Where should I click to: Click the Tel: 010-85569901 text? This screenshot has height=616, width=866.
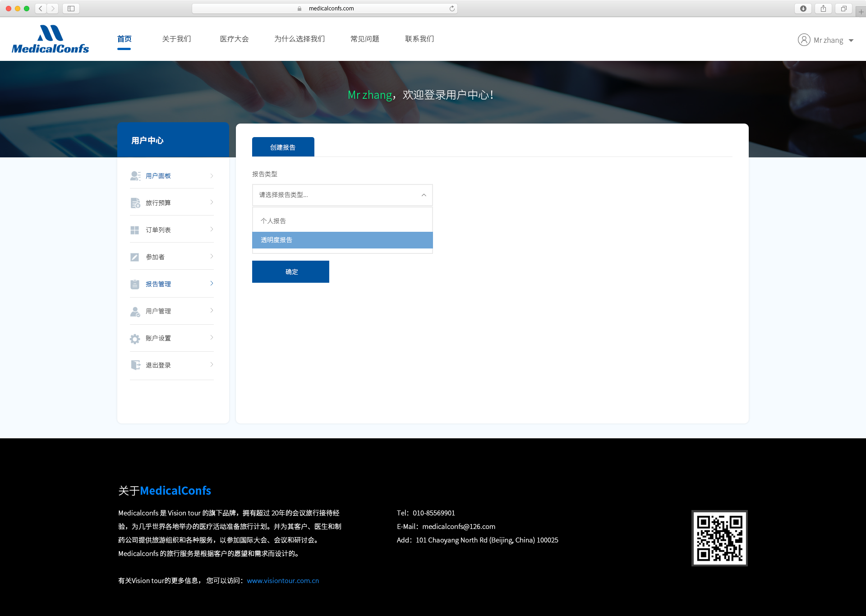[426, 513]
